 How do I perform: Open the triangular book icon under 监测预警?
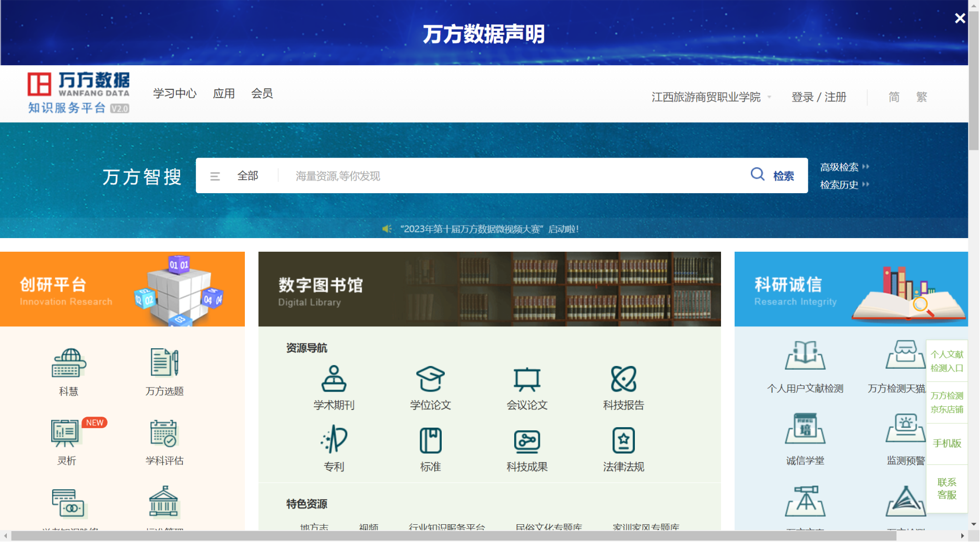click(905, 500)
